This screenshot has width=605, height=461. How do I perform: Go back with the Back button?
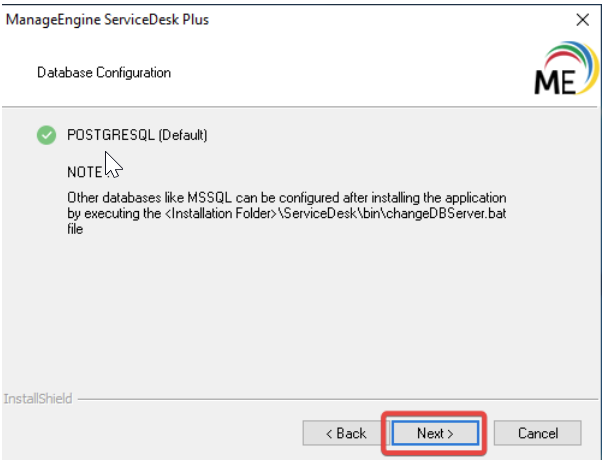coord(339,433)
